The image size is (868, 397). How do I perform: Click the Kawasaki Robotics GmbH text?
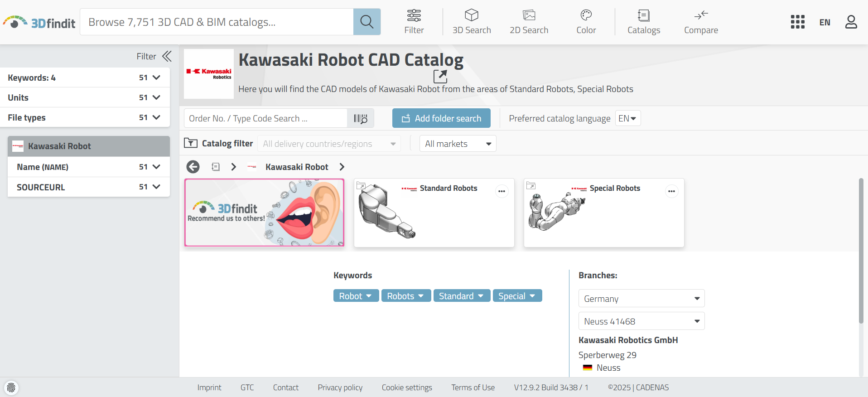[628, 340]
